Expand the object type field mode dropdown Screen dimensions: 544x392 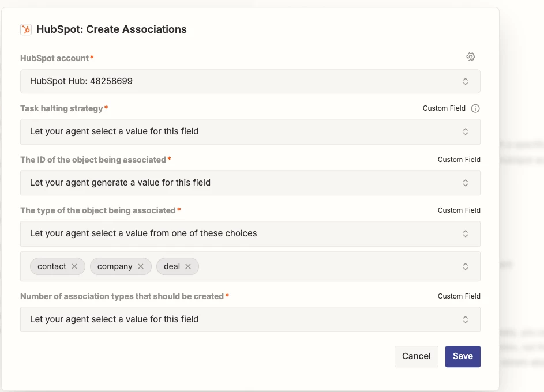(x=250, y=233)
